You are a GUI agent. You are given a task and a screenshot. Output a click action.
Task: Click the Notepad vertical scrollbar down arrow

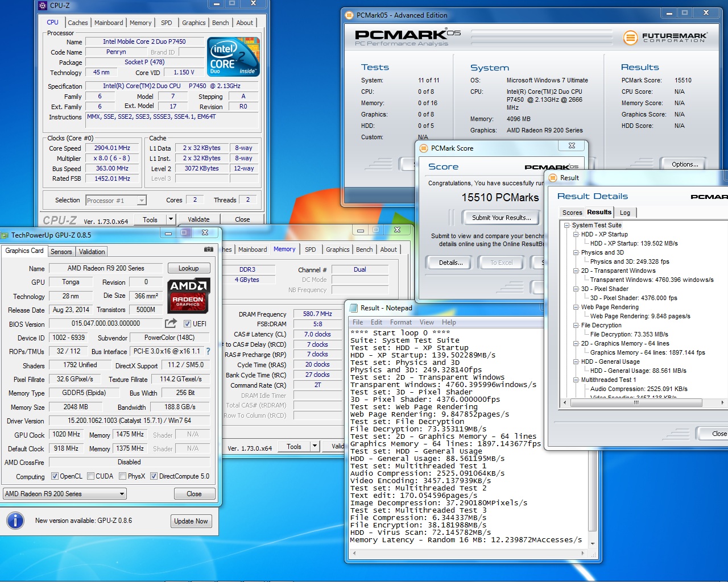tap(593, 543)
